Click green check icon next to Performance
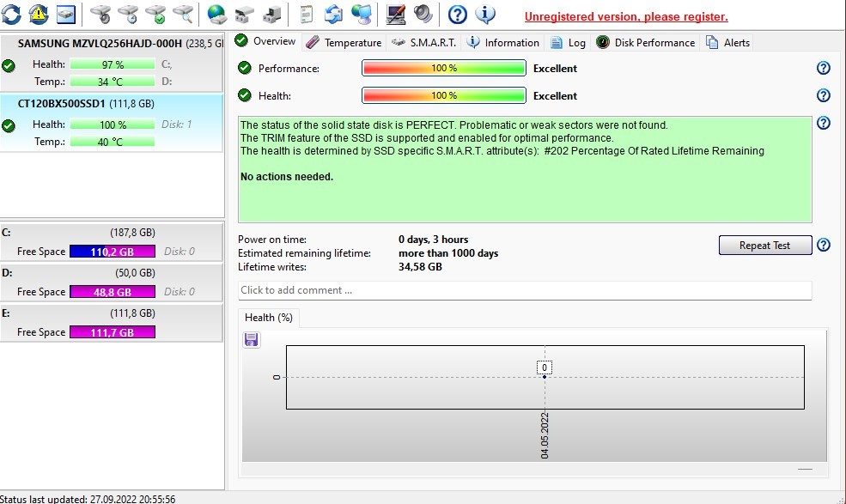The width and height of the screenshot is (846, 504). [x=245, y=68]
